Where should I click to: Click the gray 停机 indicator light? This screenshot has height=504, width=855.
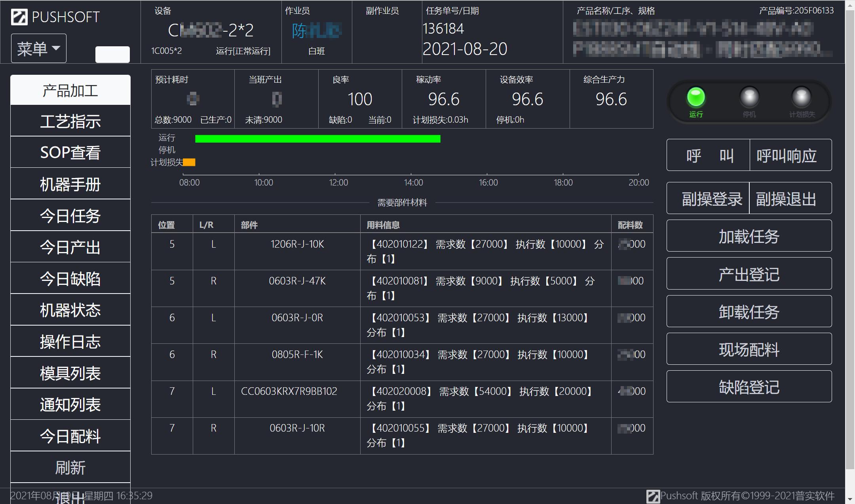[x=749, y=97]
